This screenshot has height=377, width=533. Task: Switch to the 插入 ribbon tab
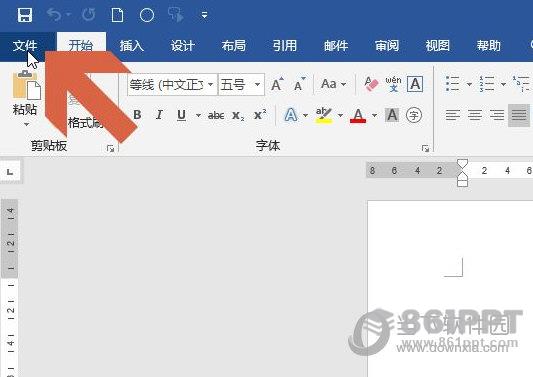(132, 46)
